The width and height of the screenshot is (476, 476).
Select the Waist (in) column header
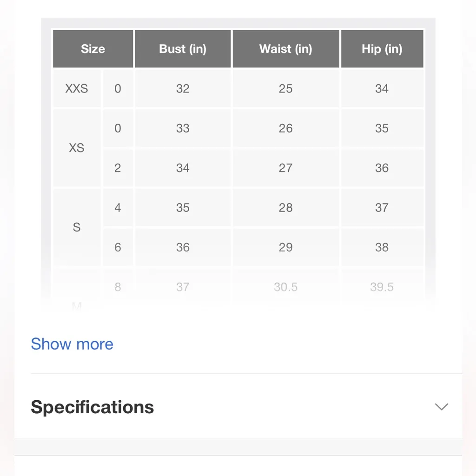coord(285,48)
